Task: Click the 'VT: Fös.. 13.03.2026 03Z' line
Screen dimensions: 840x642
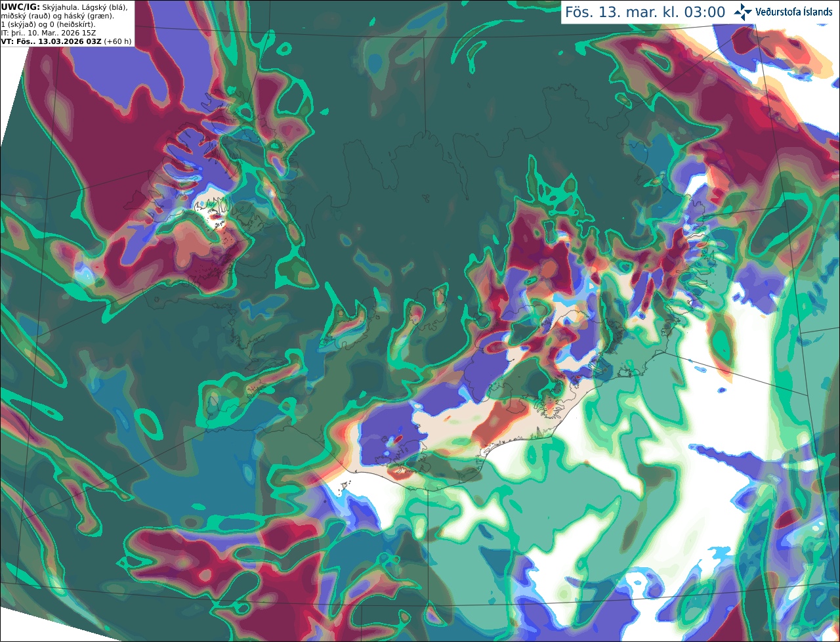Action: click(51, 41)
